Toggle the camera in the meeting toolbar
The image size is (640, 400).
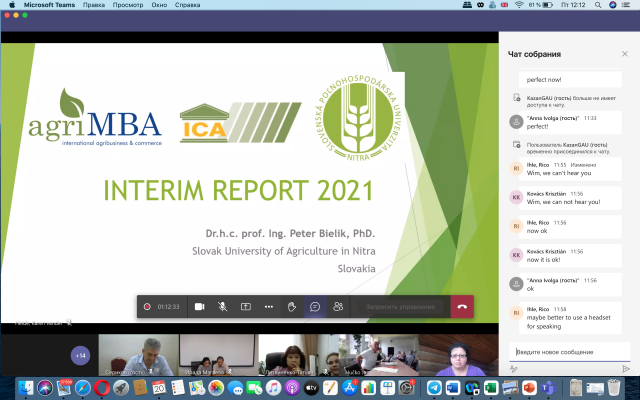(199, 307)
